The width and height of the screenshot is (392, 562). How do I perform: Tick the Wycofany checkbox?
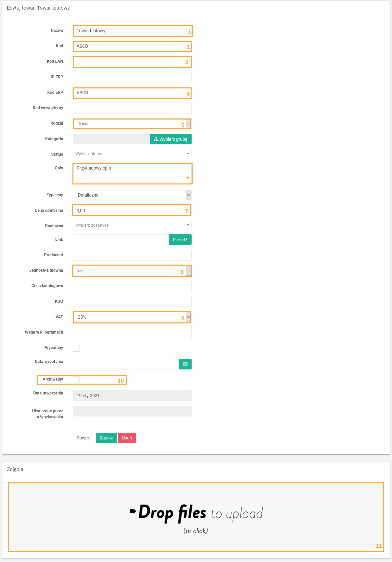pos(76,348)
